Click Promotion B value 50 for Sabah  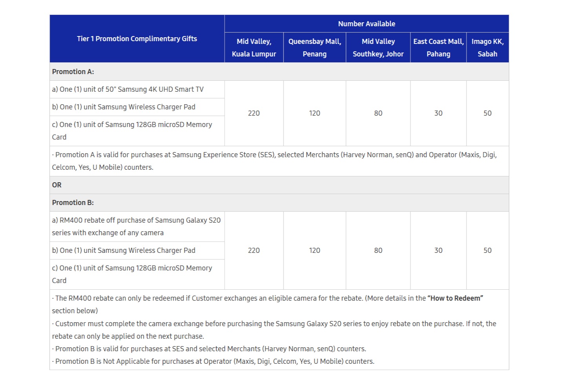coord(487,250)
